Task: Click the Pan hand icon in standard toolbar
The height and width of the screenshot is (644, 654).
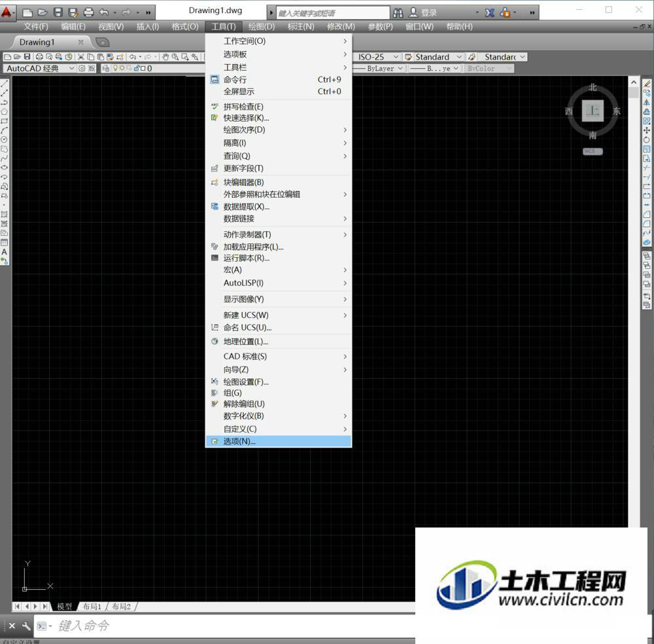Action: click(165, 57)
